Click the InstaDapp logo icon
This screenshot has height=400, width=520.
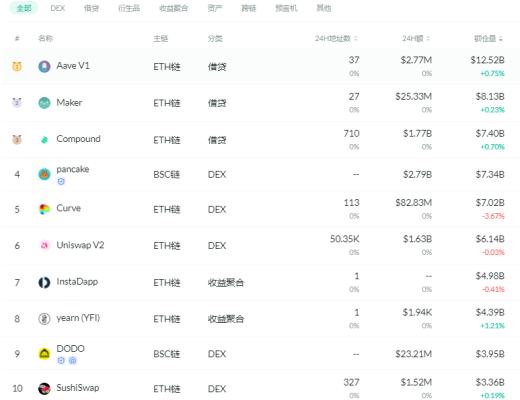pyautogui.click(x=44, y=282)
